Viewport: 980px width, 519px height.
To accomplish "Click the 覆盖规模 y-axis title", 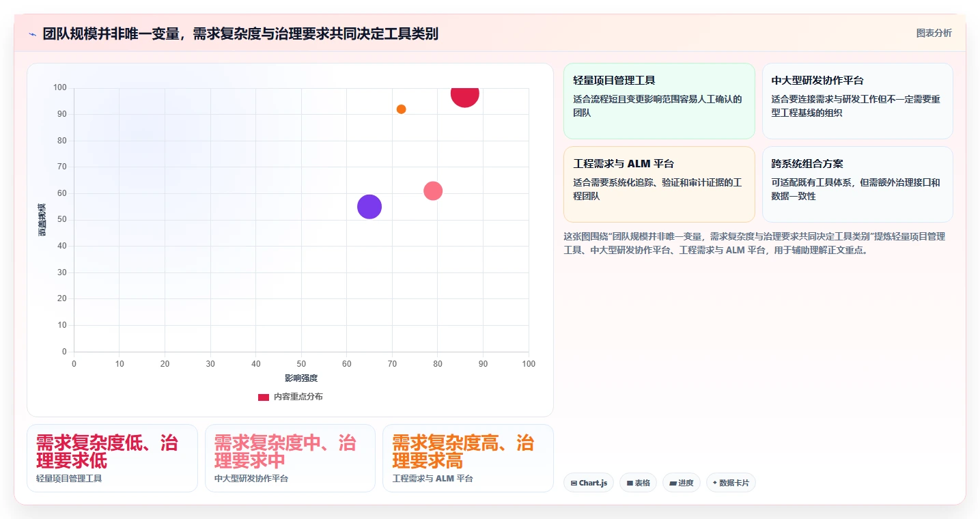I will (42, 220).
